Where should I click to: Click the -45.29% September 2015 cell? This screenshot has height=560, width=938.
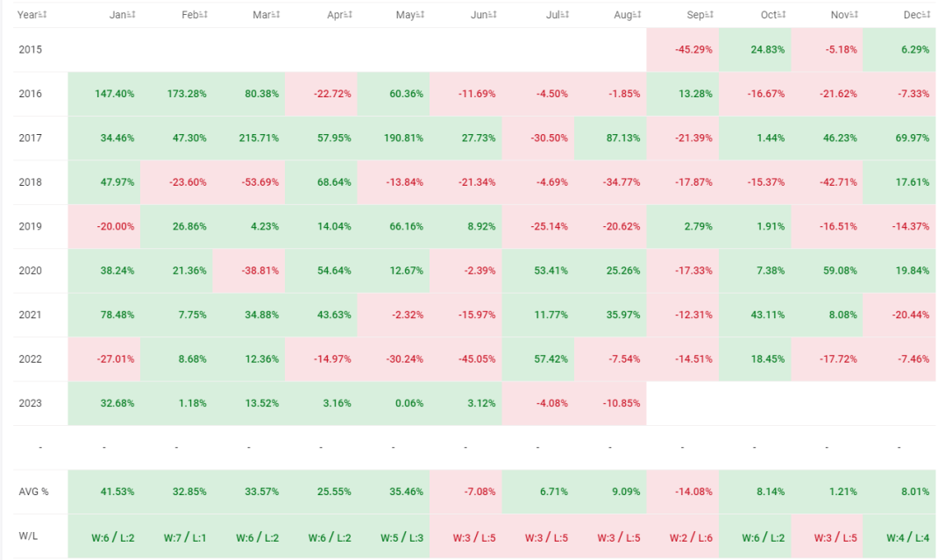click(683, 50)
